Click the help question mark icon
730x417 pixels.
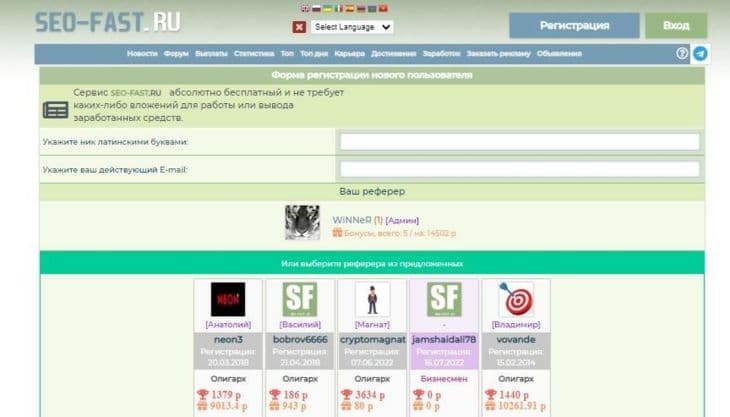682,54
